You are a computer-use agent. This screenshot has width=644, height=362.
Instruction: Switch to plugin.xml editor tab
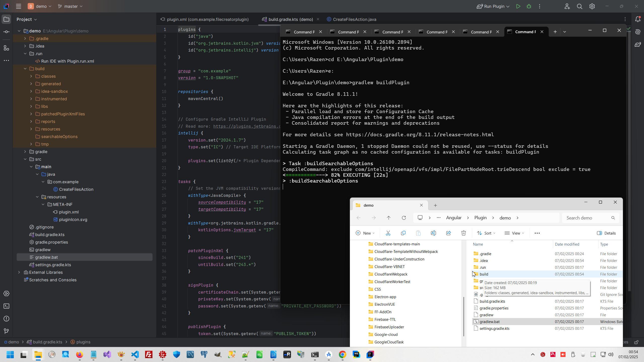pos(207,19)
